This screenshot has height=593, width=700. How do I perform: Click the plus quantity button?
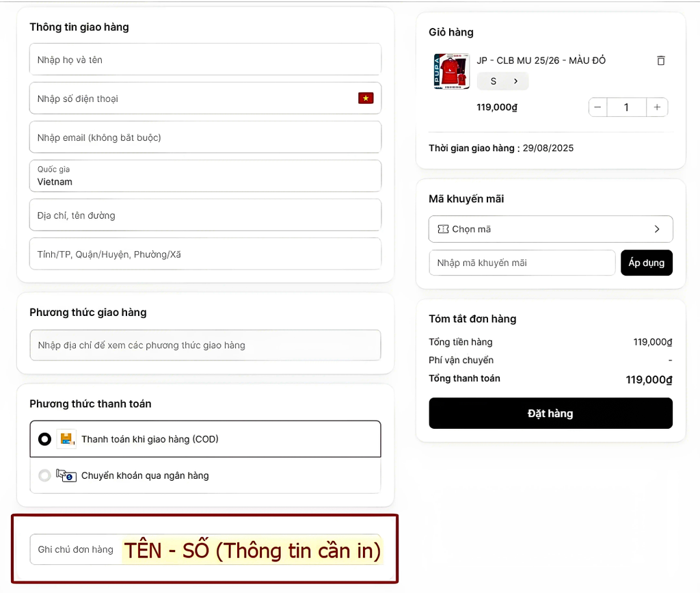tap(657, 107)
